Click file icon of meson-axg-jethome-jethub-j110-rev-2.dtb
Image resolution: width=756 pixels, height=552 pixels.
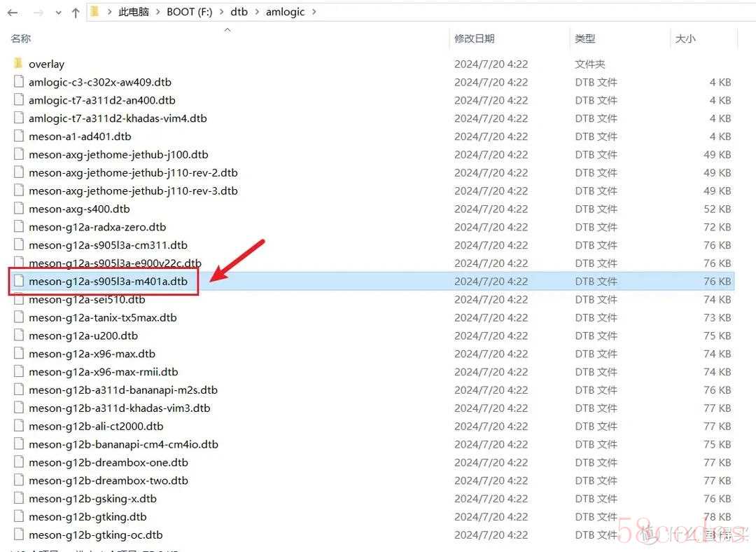[18, 172]
